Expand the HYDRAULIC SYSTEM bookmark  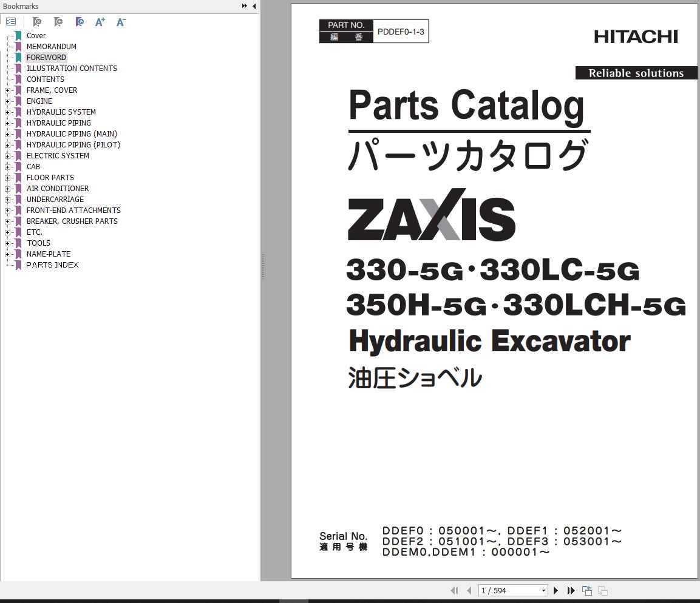click(7, 112)
